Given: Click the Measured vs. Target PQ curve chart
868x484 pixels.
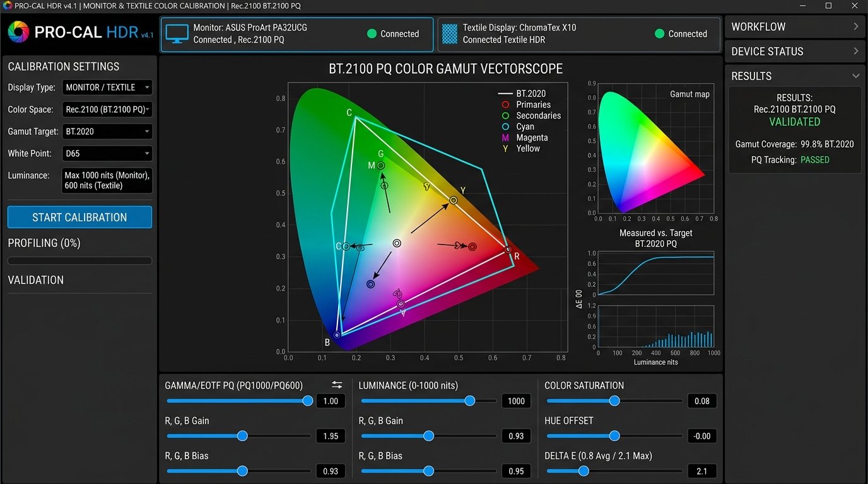Looking at the screenshot, I should pyautogui.click(x=655, y=273).
